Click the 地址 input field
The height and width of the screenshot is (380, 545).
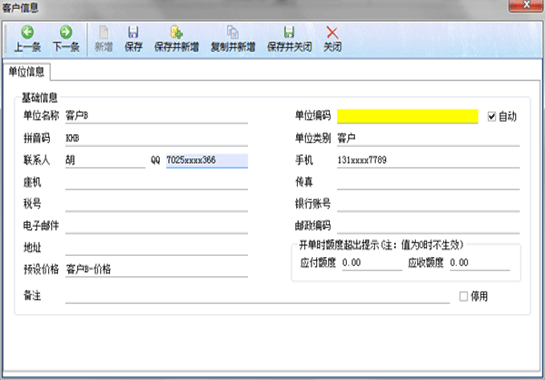pos(156,248)
